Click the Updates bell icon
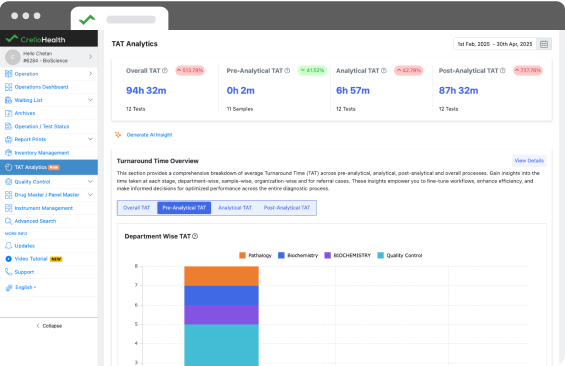 click(8, 246)
